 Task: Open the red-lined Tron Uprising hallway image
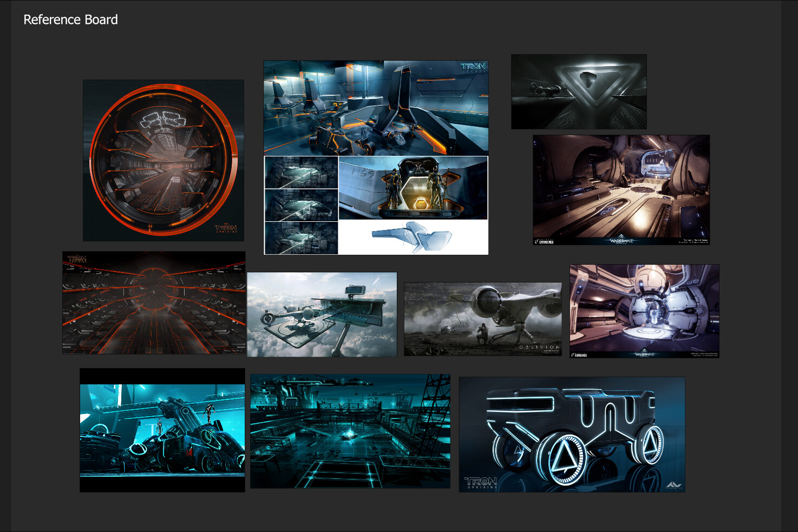tap(154, 303)
